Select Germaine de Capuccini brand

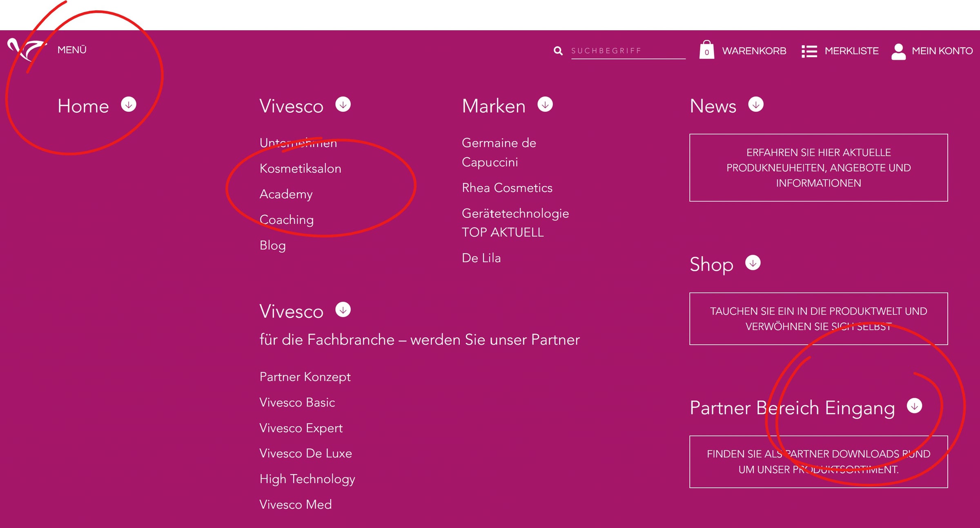(499, 153)
